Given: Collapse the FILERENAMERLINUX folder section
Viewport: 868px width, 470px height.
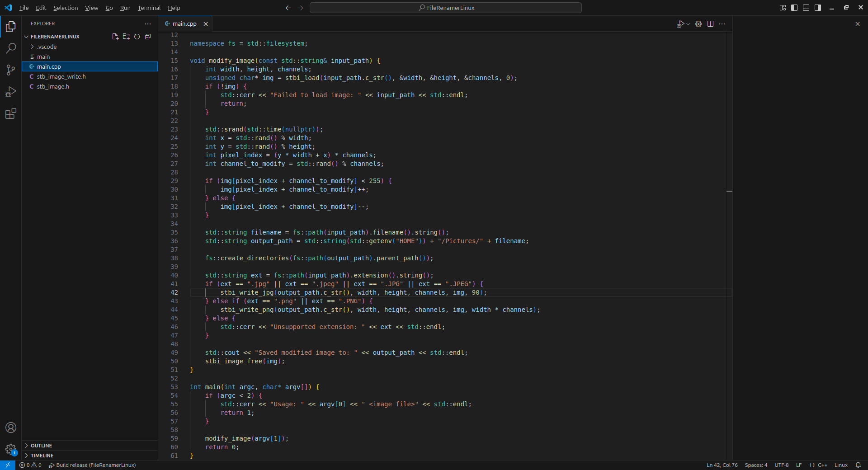Looking at the screenshot, I should pyautogui.click(x=55, y=37).
